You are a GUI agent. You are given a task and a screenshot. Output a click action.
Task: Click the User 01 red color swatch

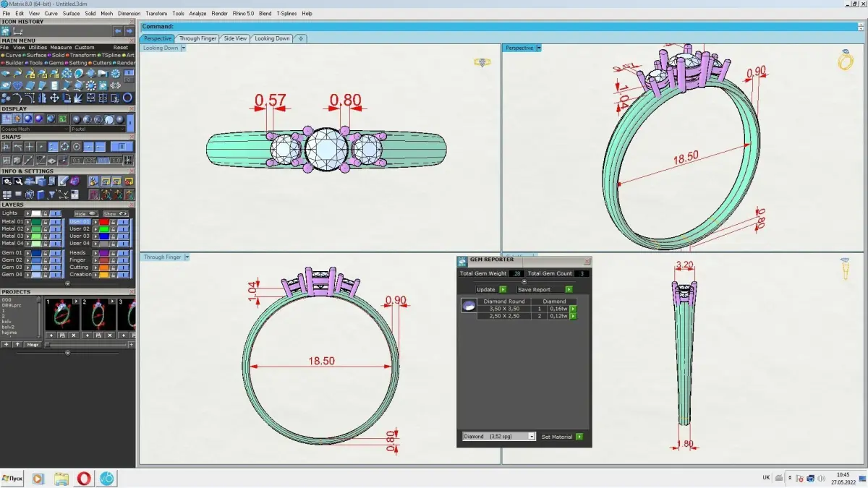104,222
